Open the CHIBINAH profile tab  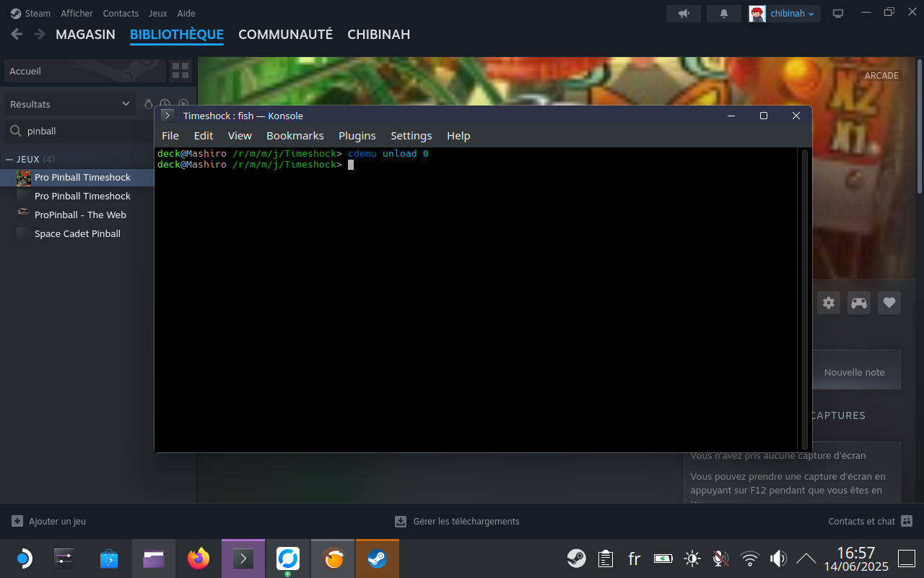pos(378,34)
